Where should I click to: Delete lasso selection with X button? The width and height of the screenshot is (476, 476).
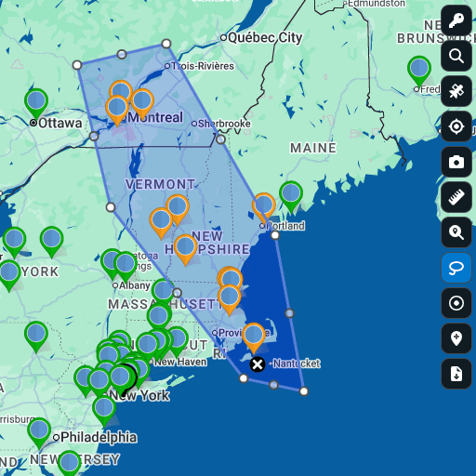pyautogui.click(x=258, y=364)
